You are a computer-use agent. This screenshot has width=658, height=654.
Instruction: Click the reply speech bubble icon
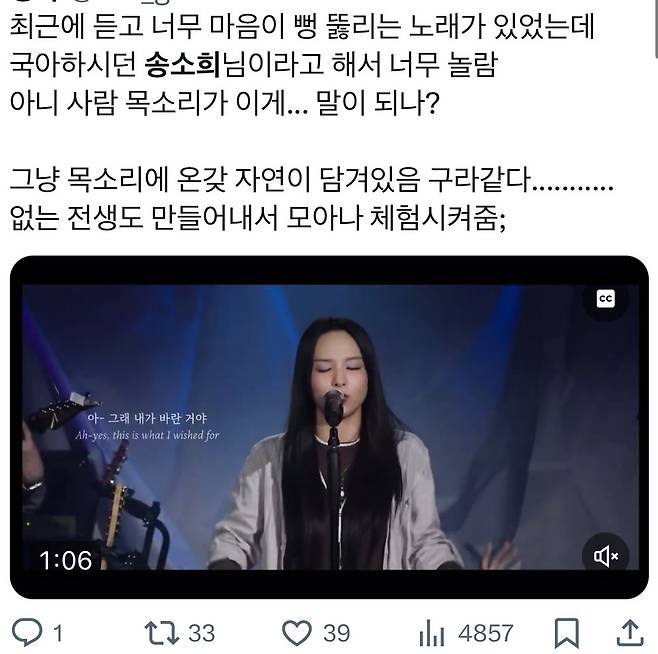(27, 633)
